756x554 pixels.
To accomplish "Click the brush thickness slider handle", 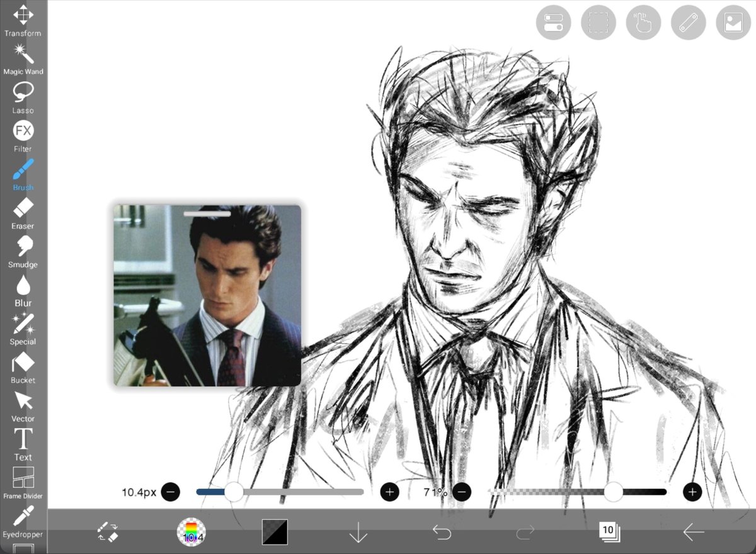I will click(x=234, y=492).
